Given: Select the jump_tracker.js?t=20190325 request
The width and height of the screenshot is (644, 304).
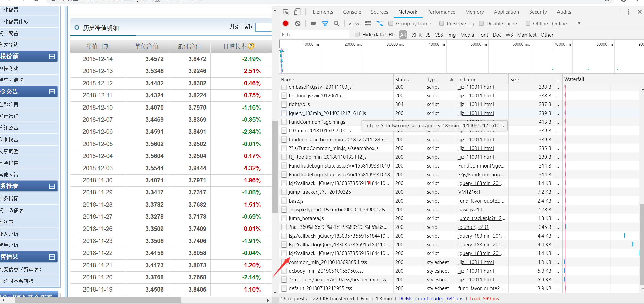Looking at the screenshot, I should (x=320, y=192).
